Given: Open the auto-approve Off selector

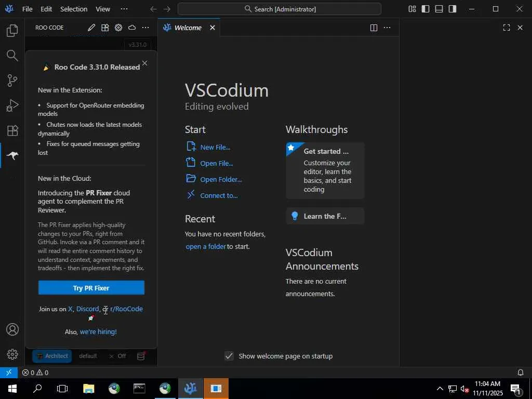Looking at the screenshot, I should (x=118, y=356).
